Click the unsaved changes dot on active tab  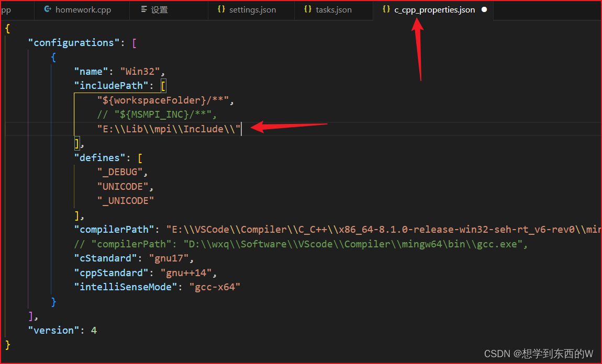point(484,9)
